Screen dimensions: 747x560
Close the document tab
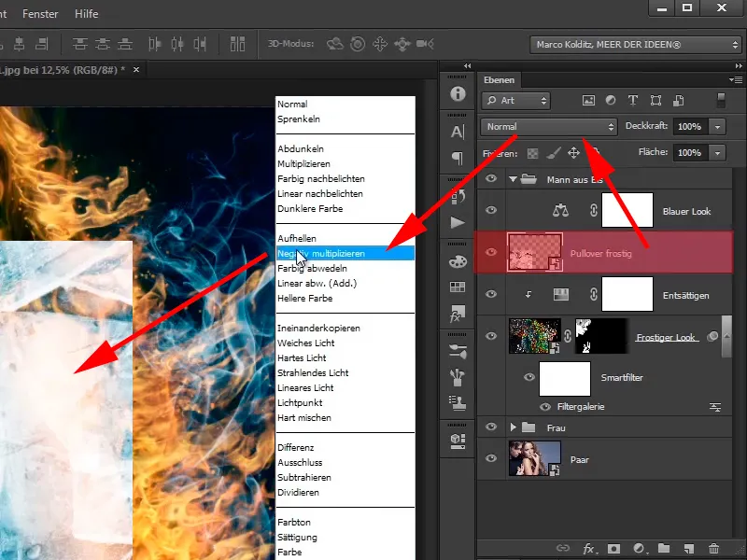tap(136, 69)
